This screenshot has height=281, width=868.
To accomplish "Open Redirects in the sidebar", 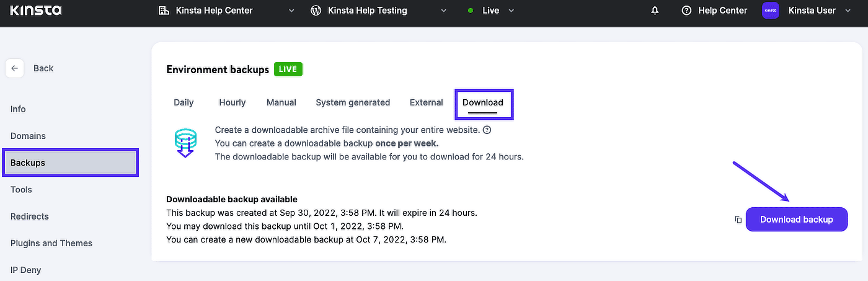I will [29, 216].
